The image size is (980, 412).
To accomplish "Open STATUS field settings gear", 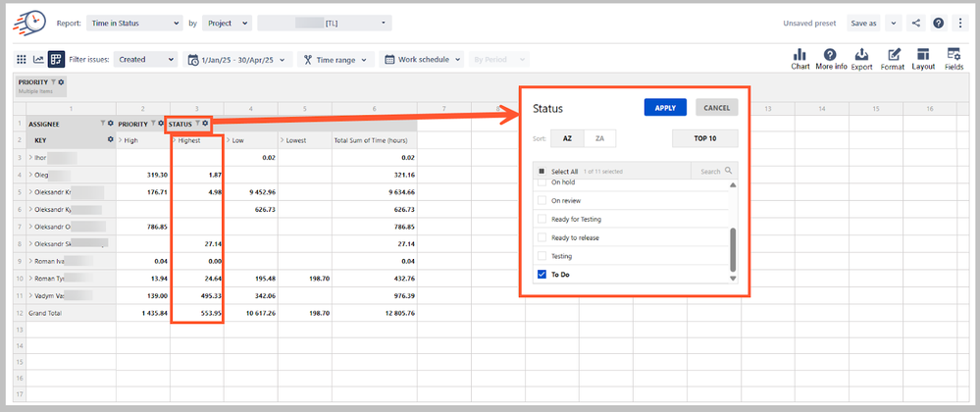I will click(205, 124).
